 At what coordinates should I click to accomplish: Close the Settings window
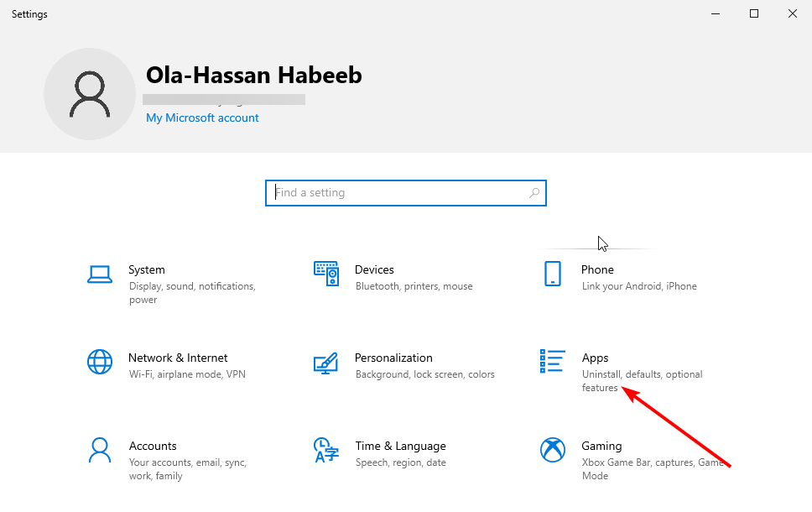793,14
